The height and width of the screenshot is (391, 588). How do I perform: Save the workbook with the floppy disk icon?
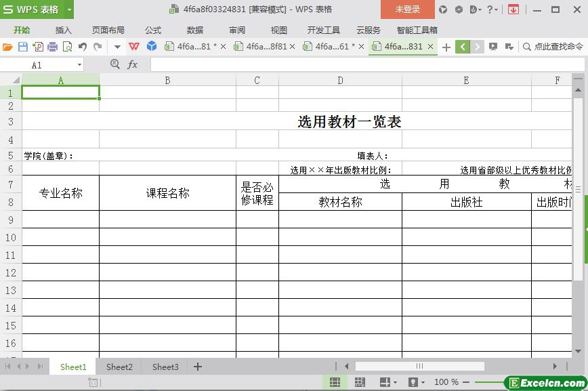23,47
